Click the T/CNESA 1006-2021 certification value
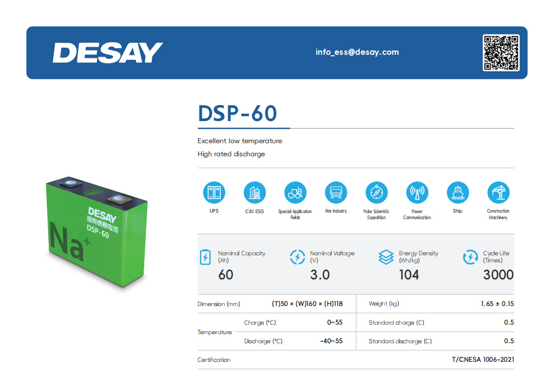This screenshot has height=392, width=554. [483, 360]
